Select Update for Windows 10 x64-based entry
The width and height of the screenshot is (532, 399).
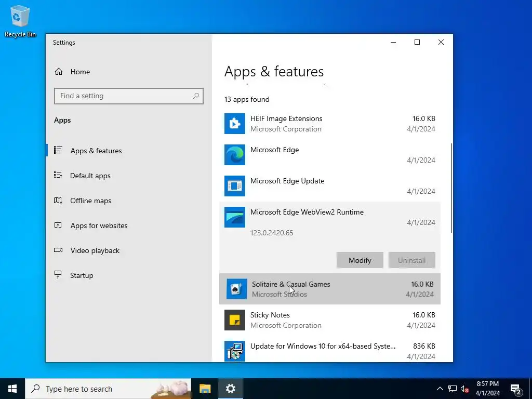(323, 346)
